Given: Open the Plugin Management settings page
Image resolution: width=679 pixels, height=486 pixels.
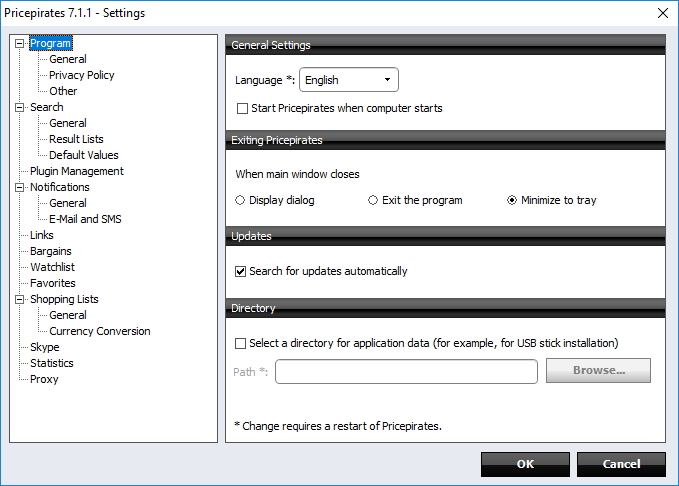Looking at the screenshot, I should [x=77, y=172].
